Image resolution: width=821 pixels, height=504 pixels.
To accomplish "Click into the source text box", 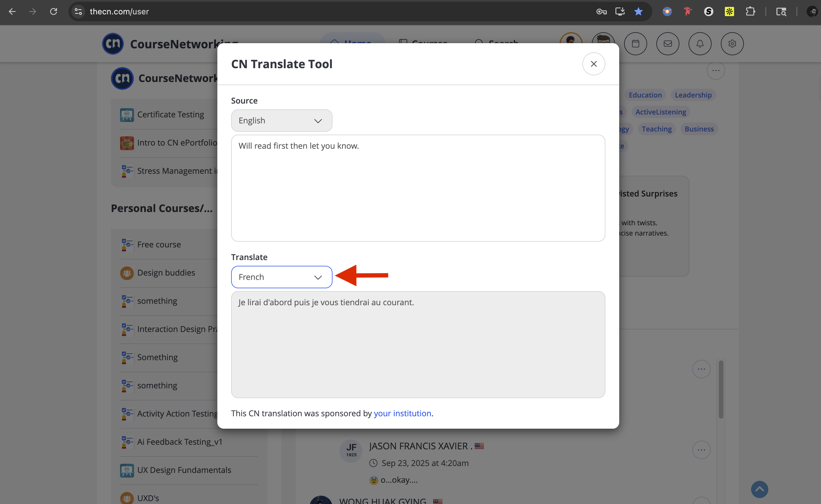I will pyautogui.click(x=418, y=188).
